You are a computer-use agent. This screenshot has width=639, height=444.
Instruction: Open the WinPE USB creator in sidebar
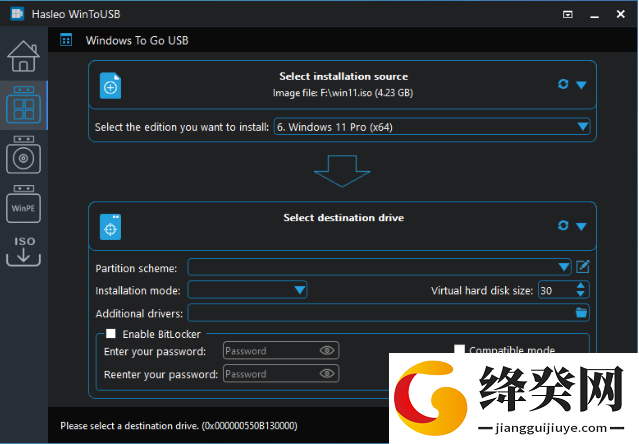tap(23, 204)
